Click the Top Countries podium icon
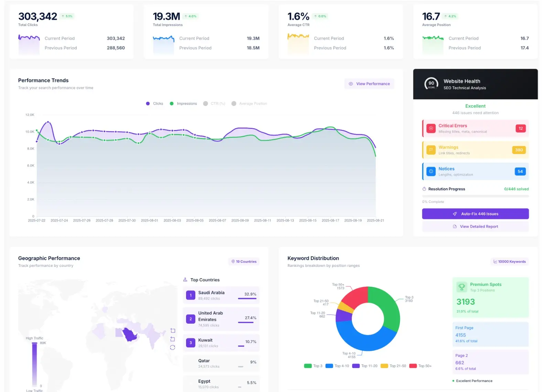The width and height of the screenshot is (542, 392). tap(185, 280)
